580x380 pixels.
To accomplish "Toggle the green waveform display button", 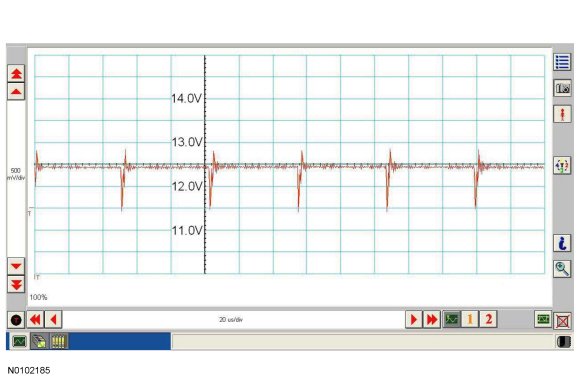I will point(452,319).
